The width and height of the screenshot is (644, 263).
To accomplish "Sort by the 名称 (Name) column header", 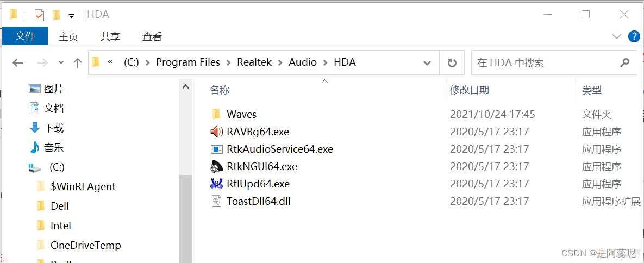I will pos(220,90).
